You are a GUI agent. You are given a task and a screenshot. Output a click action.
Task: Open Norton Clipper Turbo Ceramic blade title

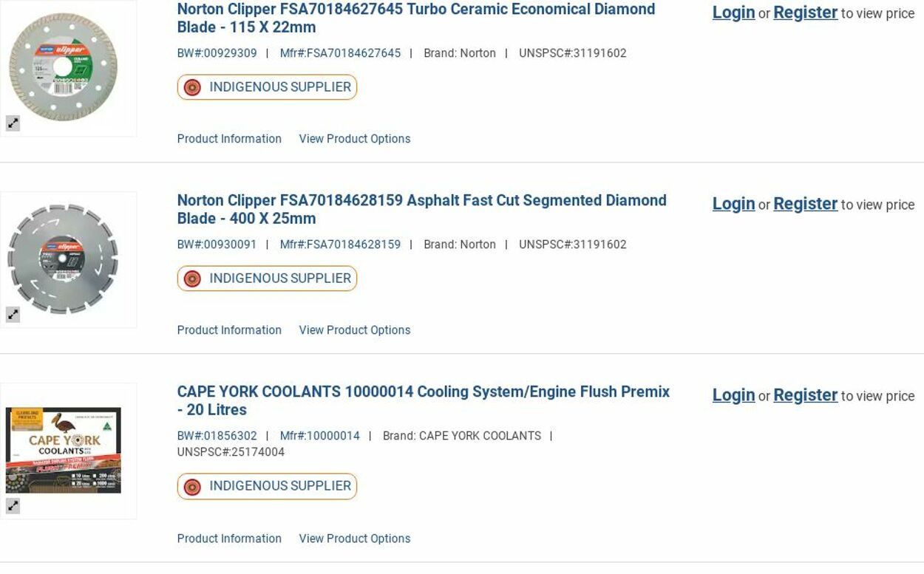pyautogui.click(x=415, y=18)
